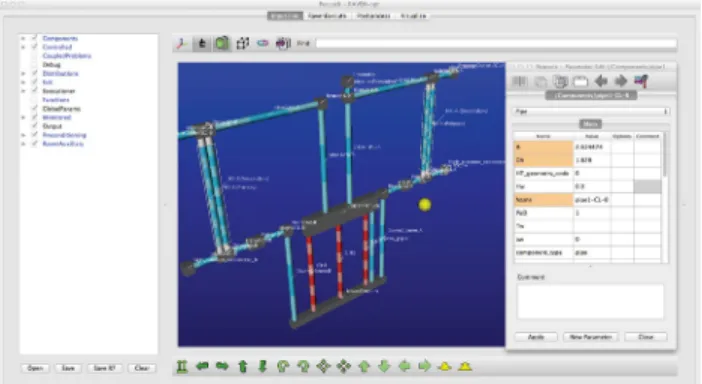Click the Clear button
This screenshot has height=384, width=702.
[141, 368]
